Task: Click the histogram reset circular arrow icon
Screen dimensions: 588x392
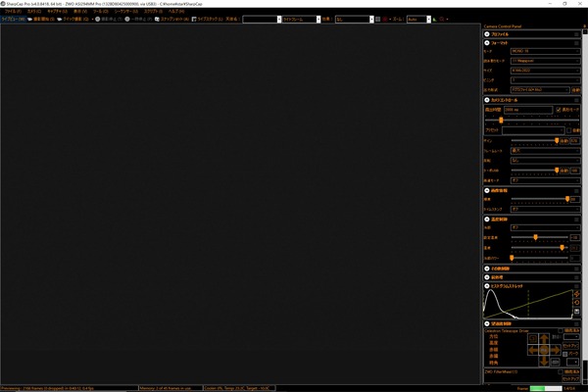Action: click(577, 303)
